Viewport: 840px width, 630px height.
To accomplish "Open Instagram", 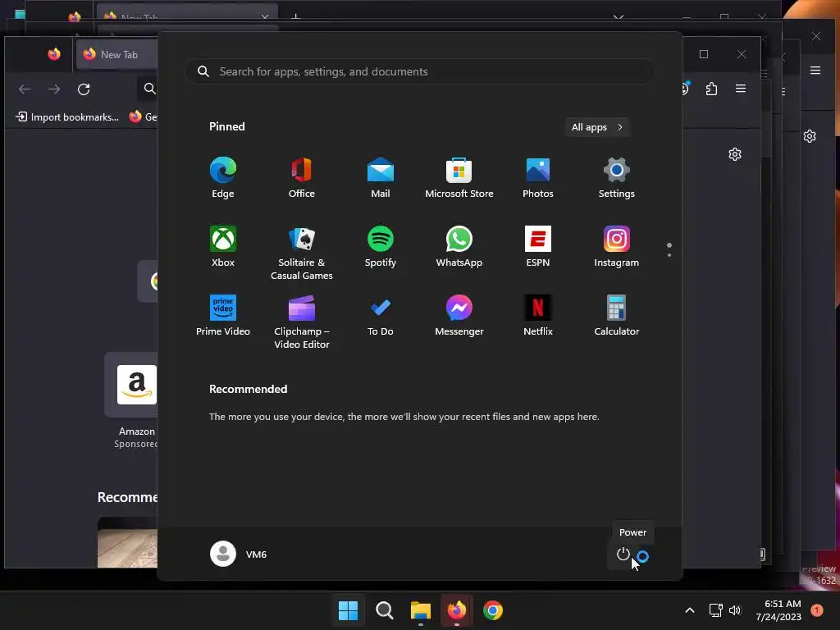I will pos(617,247).
